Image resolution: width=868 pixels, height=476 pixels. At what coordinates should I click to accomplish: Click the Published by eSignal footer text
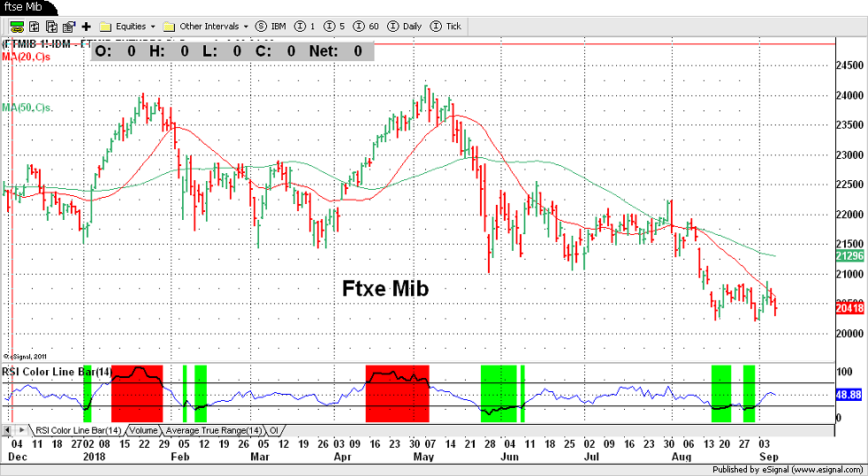point(789,469)
